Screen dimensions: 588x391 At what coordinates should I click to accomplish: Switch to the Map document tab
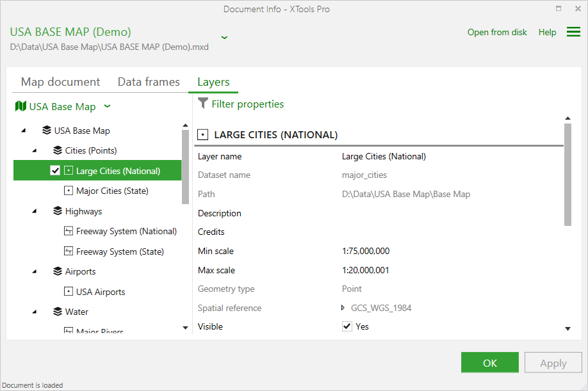coord(60,82)
